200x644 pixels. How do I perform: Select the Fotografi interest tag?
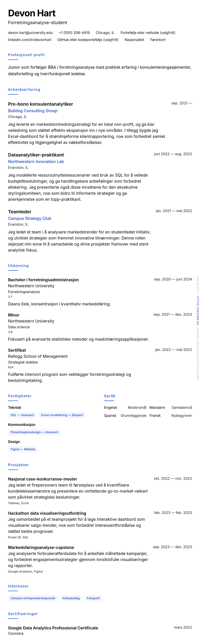coord(93,598)
